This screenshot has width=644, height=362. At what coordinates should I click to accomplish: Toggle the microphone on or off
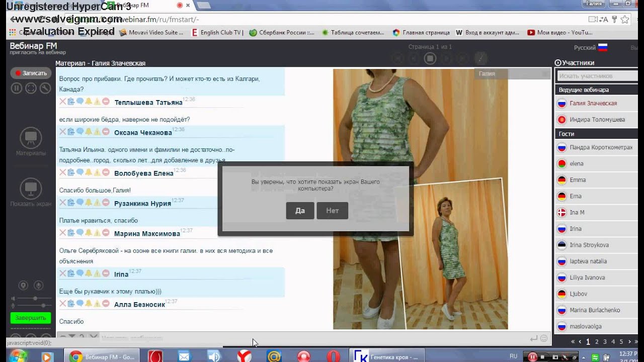click(x=38, y=286)
